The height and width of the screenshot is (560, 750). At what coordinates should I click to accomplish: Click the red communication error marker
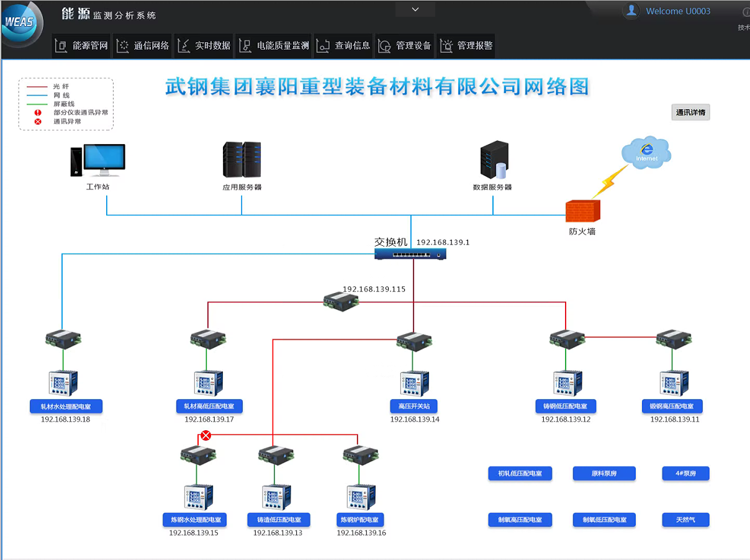click(206, 436)
